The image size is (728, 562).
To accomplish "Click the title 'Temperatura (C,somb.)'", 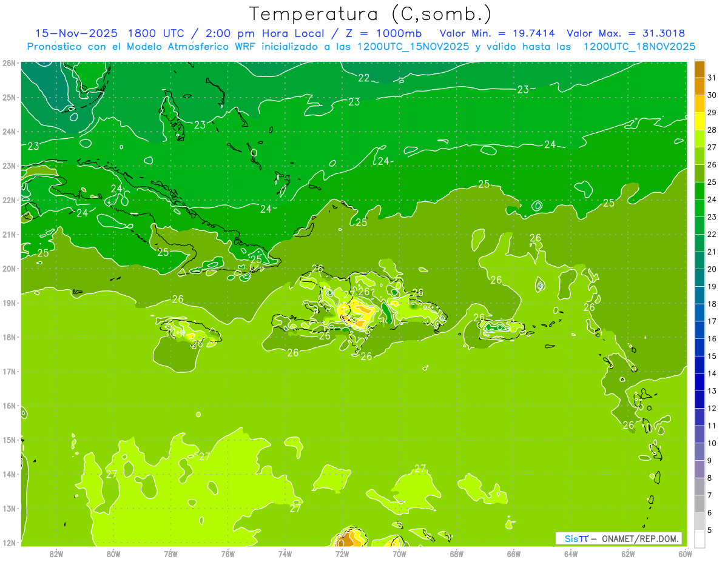I will pyautogui.click(x=371, y=14).
